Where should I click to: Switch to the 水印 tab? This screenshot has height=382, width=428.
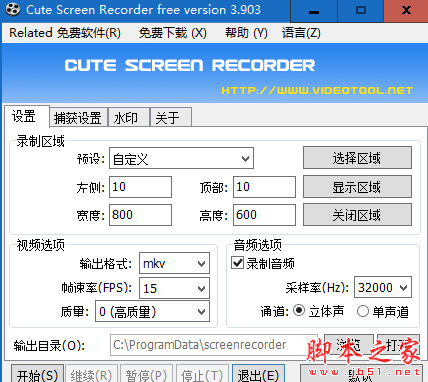point(129,117)
